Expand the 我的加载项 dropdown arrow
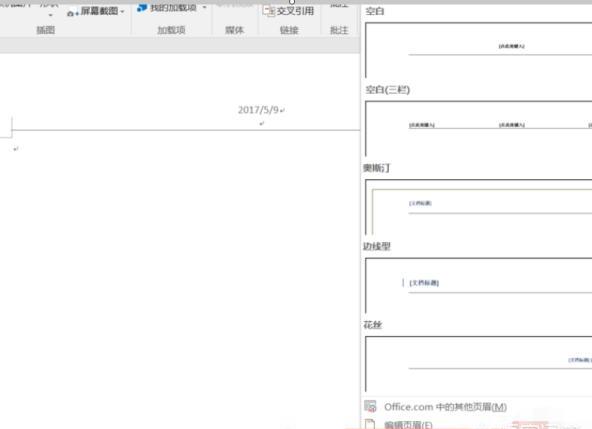Screen dimensions: 592x429 pos(204,8)
